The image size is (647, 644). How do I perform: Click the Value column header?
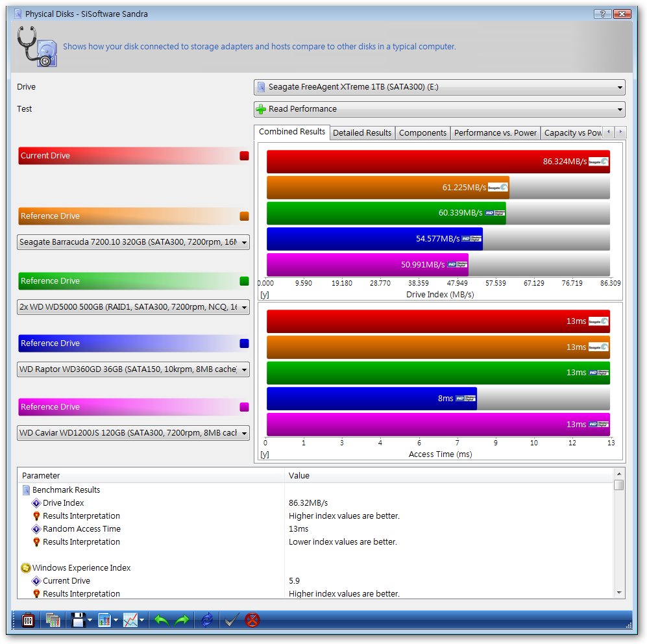tap(449, 476)
